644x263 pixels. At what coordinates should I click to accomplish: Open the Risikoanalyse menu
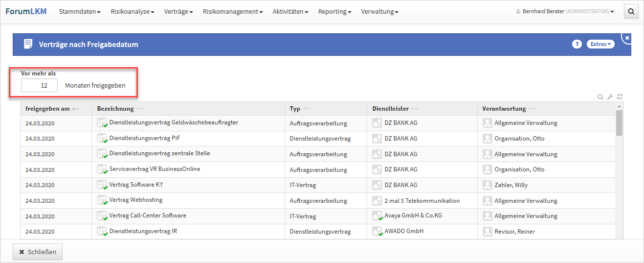click(133, 12)
